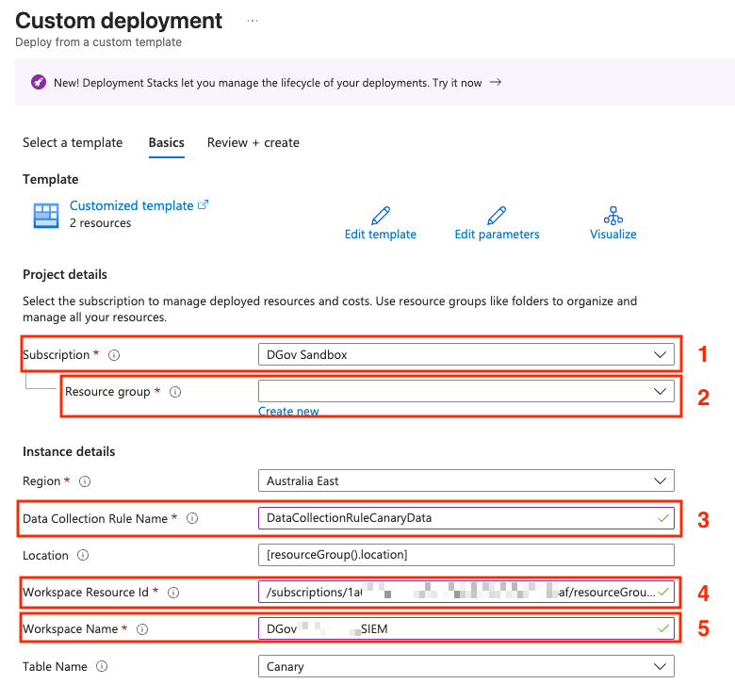The image size is (735, 700).
Task: Click the Edit parameters pencil icon
Action: point(497,216)
